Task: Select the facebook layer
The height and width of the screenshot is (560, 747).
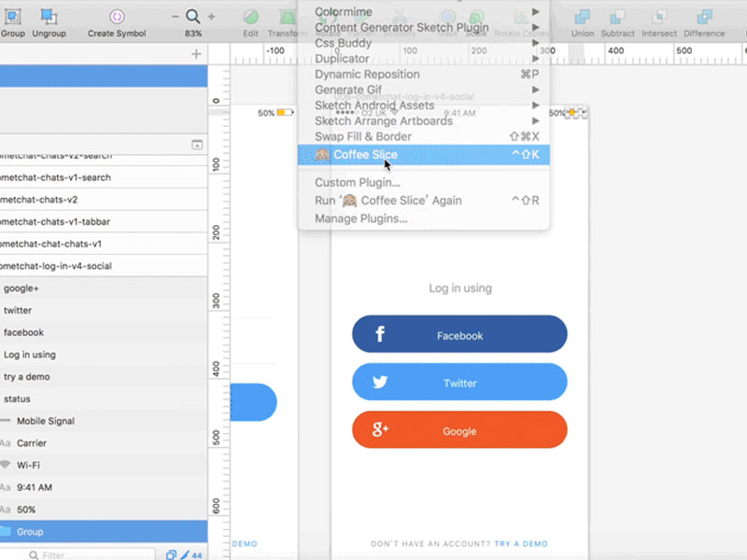Action: coord(104,332)
